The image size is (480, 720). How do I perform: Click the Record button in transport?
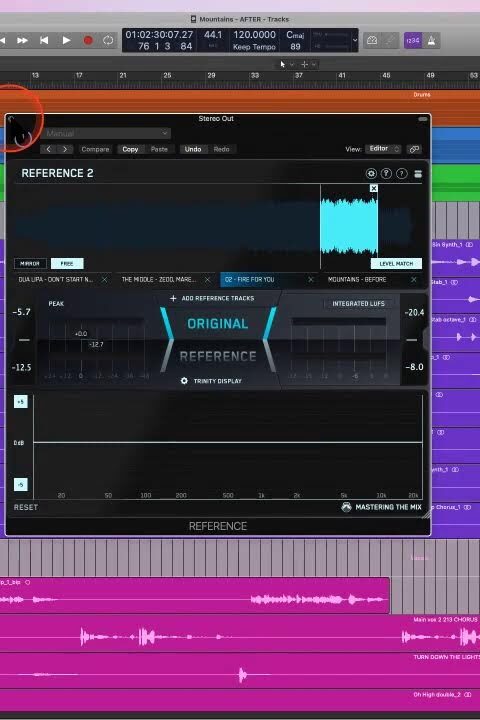(88, 40)
